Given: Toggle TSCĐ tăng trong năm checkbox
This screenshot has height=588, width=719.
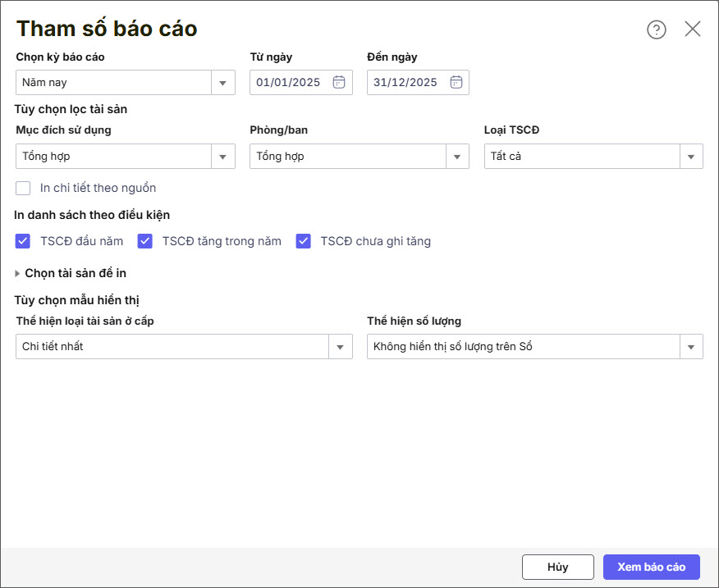Looking at the screenshot, I should pos(145,241).
